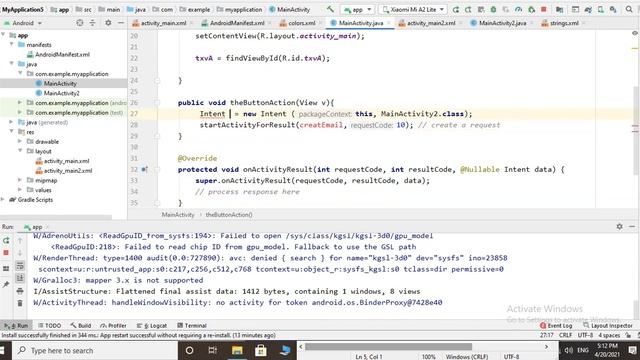
Task: Click Restore Layout icon in Run panel
Action: coord(6,269)
